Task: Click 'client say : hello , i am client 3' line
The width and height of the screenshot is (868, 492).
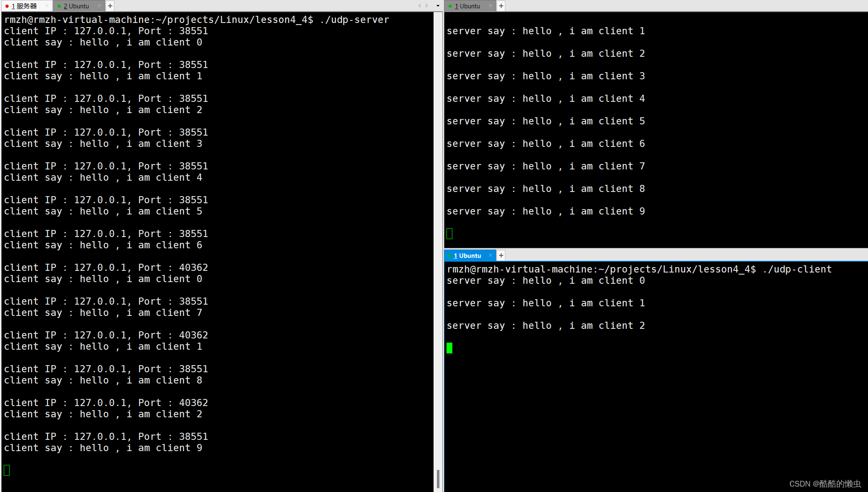Action: [103, 144]
